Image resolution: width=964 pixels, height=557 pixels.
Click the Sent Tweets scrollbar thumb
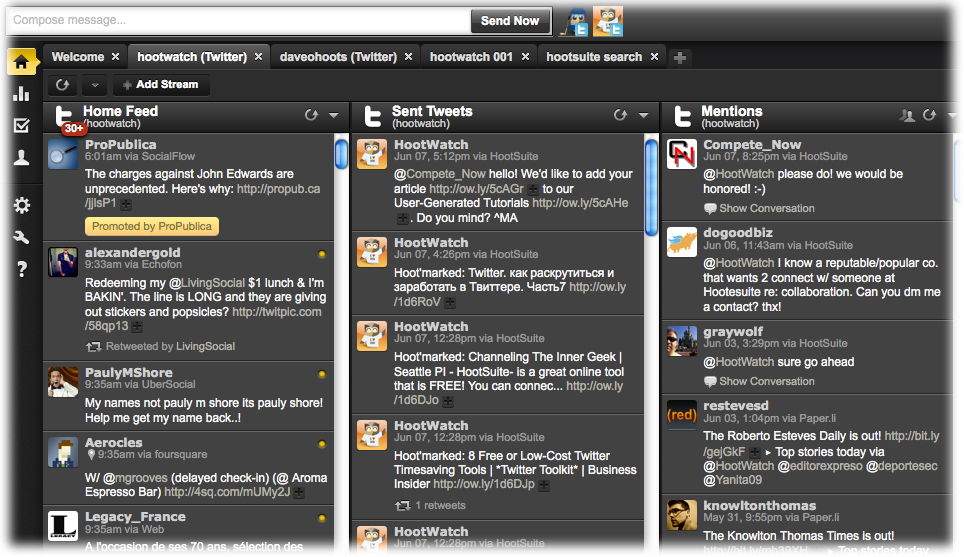[x=652, y=188]
